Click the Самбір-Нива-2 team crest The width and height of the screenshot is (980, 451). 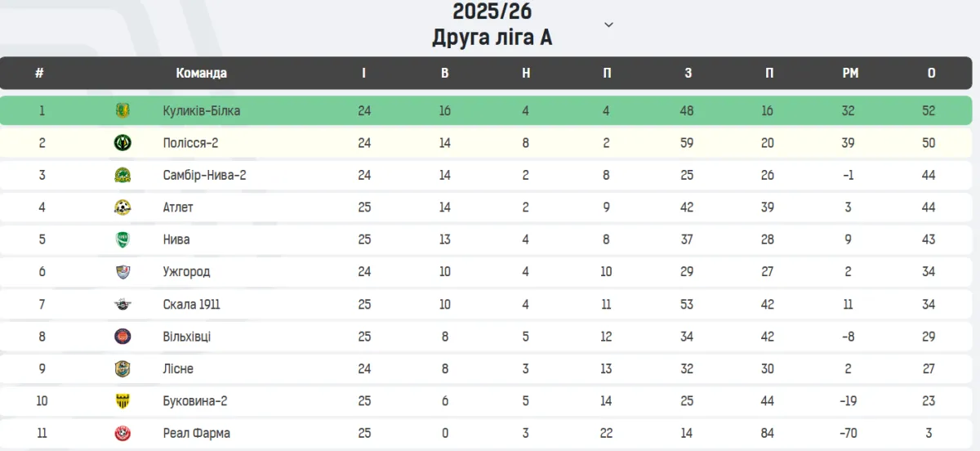122,175
